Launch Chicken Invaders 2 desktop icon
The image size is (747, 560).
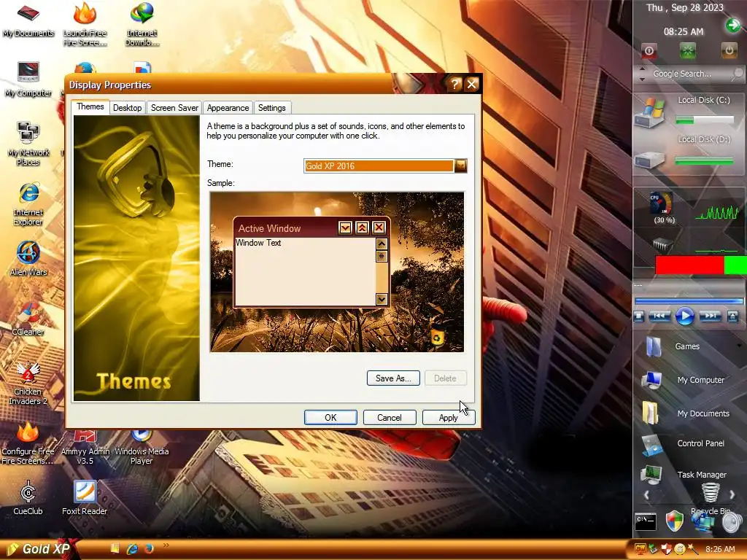(28, 384)
